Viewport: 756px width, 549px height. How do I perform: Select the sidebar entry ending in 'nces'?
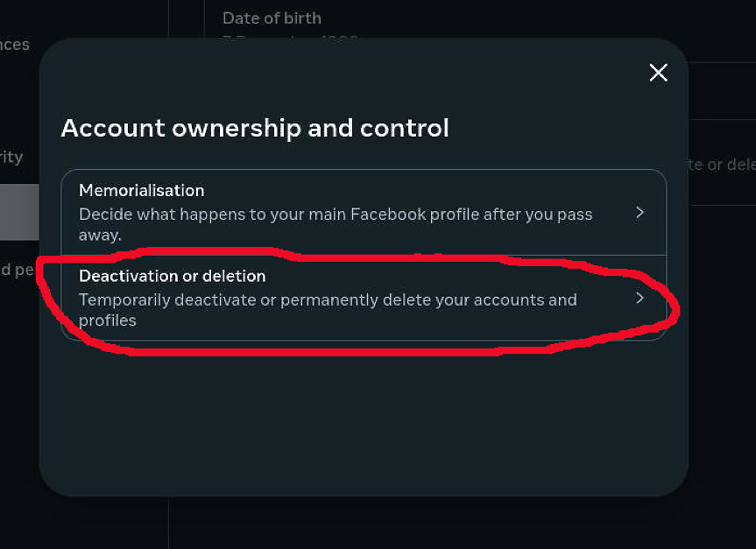15,45
